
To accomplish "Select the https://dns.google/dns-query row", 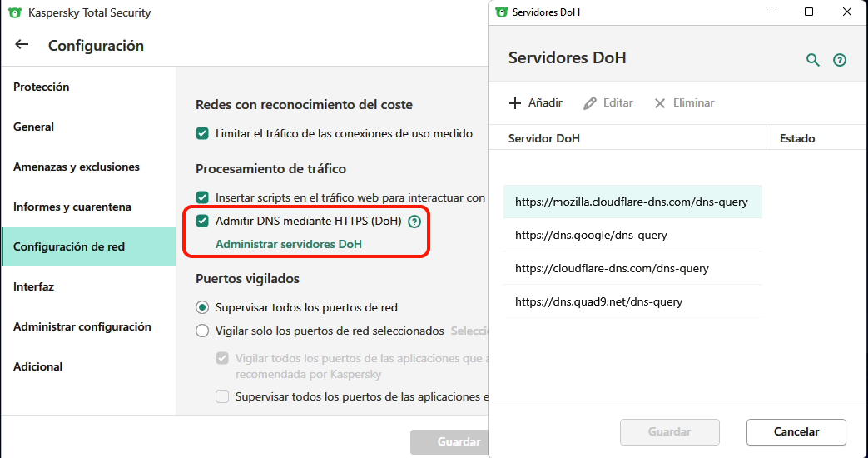I will tap(632, 235).
